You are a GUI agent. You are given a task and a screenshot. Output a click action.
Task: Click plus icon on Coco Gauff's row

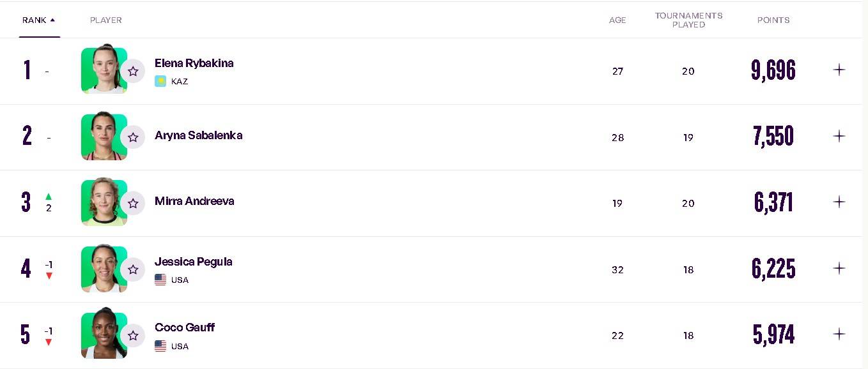839,334
